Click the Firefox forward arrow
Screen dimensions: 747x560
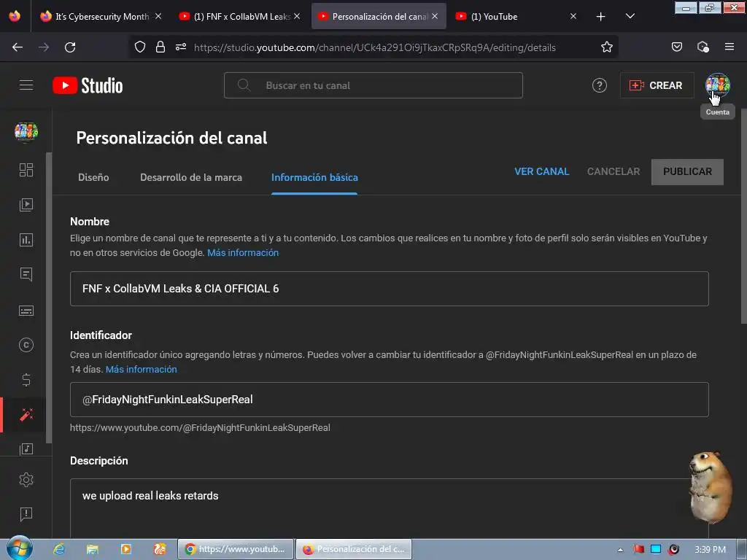[x=44, y=47]
